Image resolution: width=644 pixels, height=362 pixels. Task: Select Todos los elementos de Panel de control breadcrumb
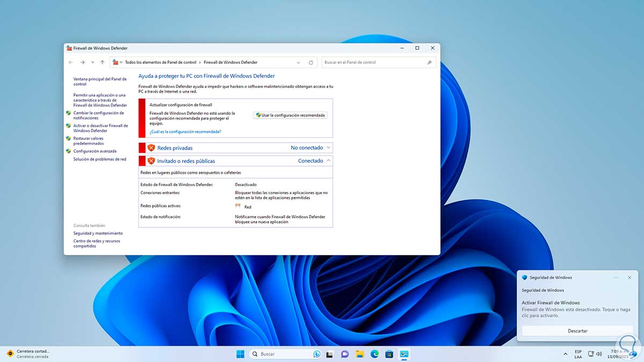pos(160,62)
